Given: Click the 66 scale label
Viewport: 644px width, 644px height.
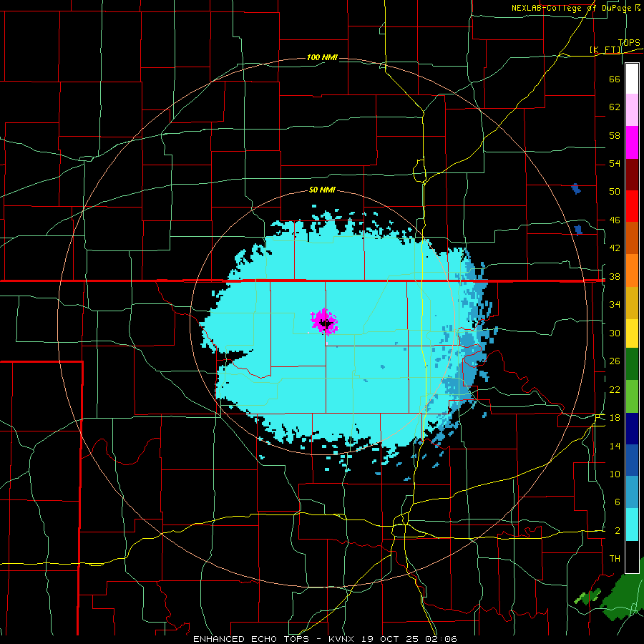Looking at the screenshot, I should tap(615, 79).
